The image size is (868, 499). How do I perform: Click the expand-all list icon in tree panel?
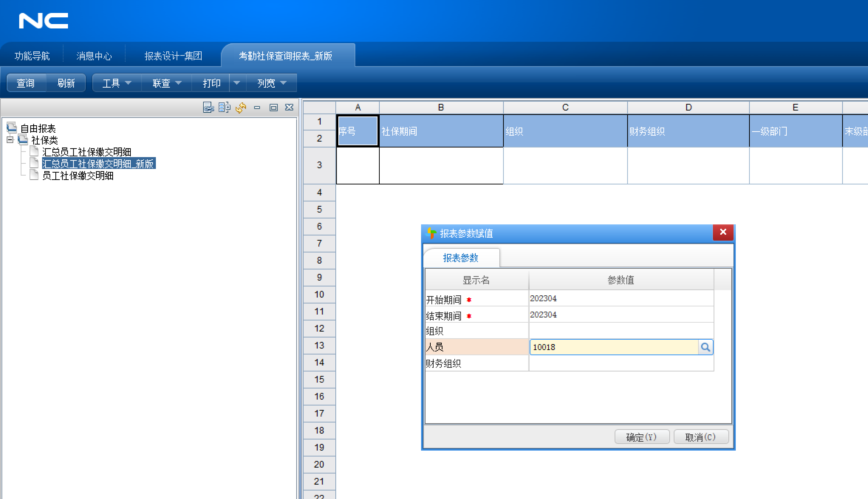224,108
